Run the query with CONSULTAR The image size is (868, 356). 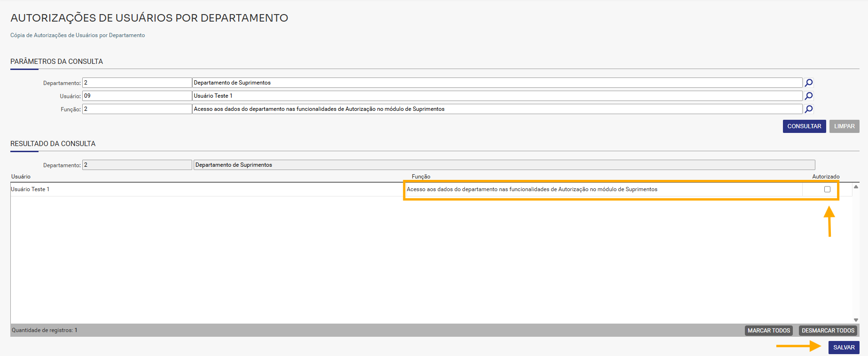pyautogui.click(x=804, y=126)
